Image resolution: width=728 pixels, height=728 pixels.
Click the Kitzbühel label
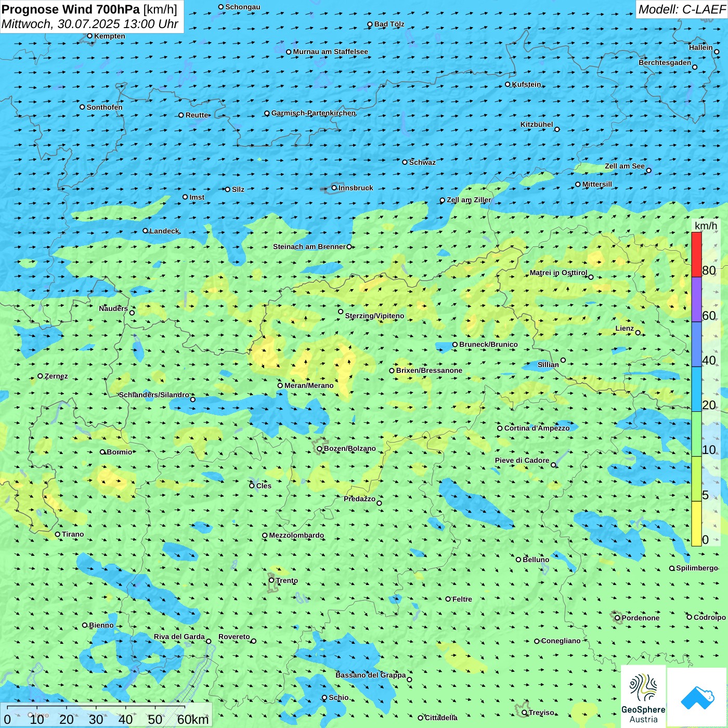pos(537,124)
